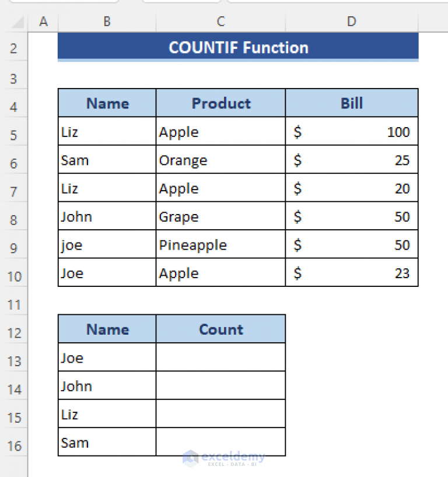The width and height of the screenshot is (448, 477).
Task: Select the Product header cell
Action: pos(220,103)
